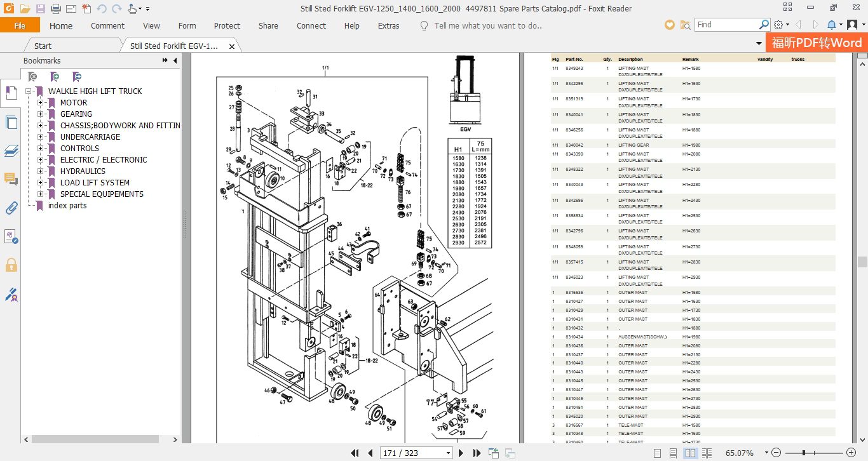The width and height of the screenshot is (868, 461).
Task: Open the Connect ribbon tab
Action: pos(311,26)
